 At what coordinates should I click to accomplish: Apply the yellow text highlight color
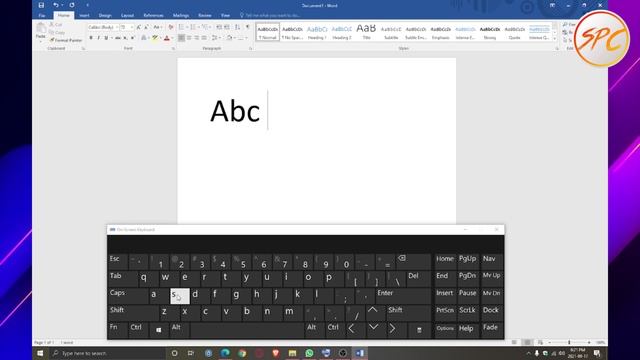coord(154,38)
